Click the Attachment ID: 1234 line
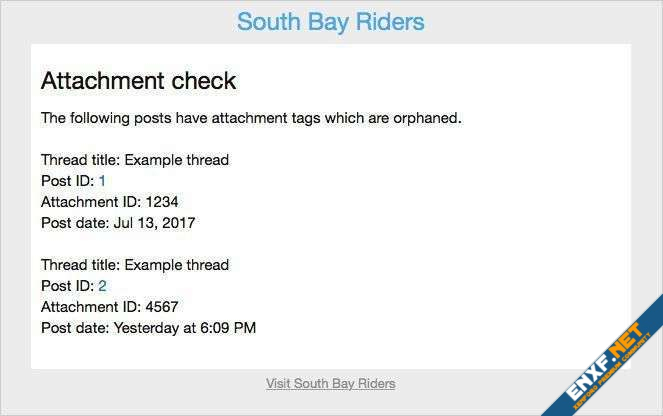Viewport: 663px width, 416px height. coord(109,202)
